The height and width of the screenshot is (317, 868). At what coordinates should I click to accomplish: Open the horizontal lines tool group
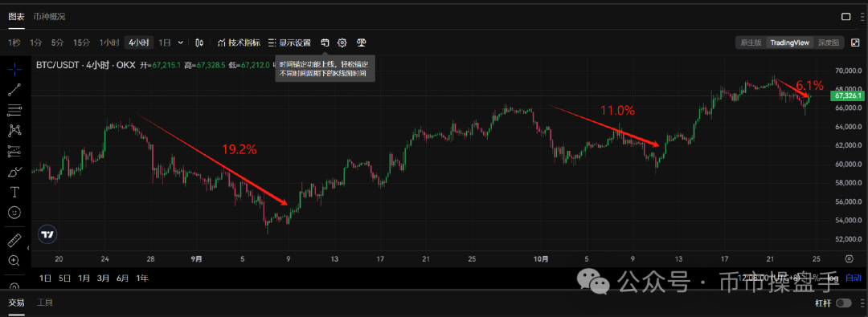[x=15, y=110]
